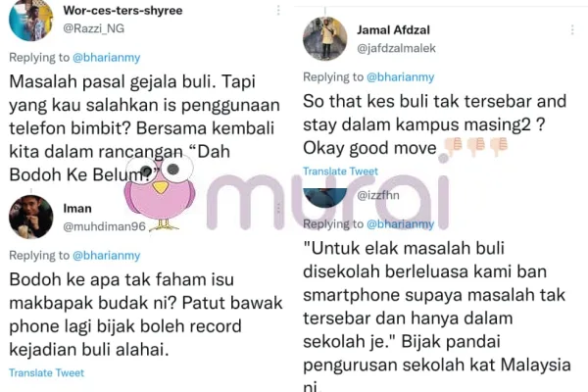The height and width of the screenshot is (392, 588).
Task: Click the @izzfhn username
Action: click(x=378, y=195)
